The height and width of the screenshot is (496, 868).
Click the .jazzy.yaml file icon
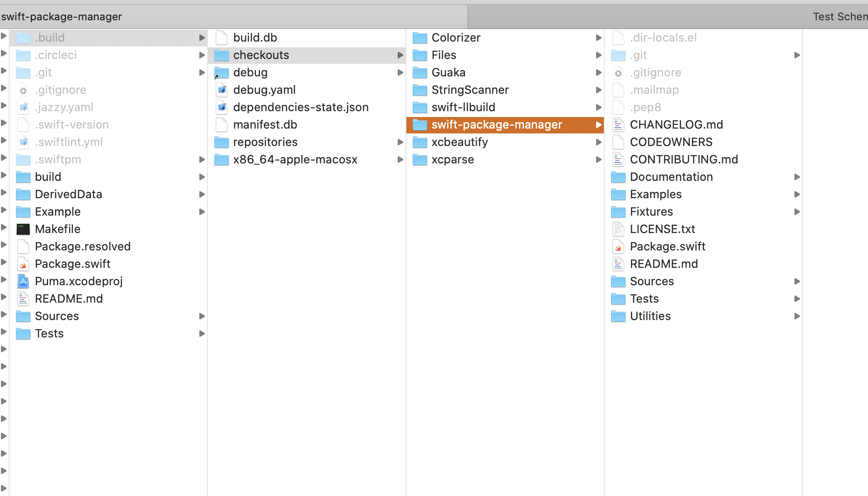(x=23, y=107)
